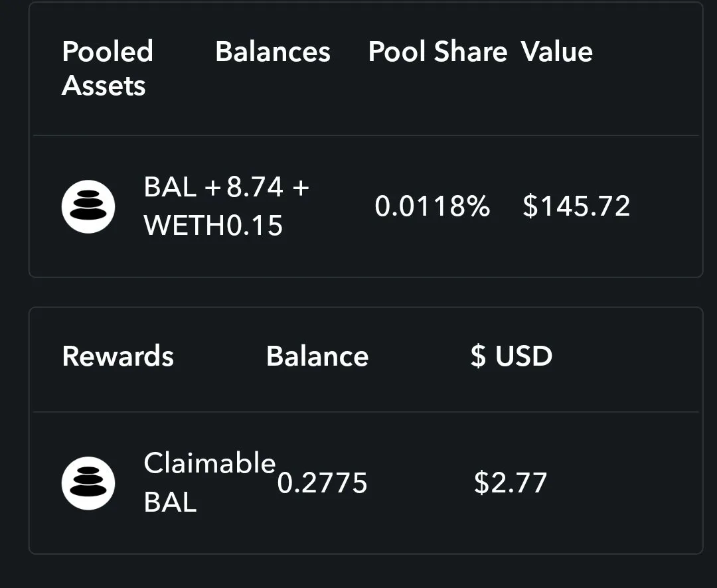The height and width of the screenshot is (588, 717).
Task: Open the Claimable BAL reward label
Action: 209,483
